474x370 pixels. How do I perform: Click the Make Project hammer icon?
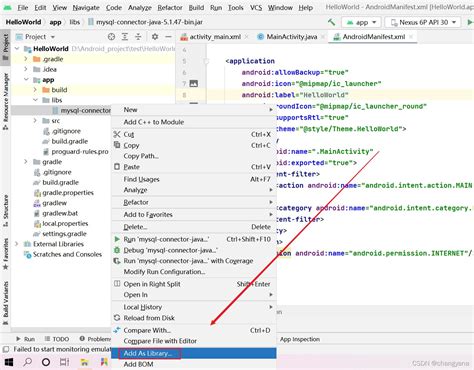(331, 22)
